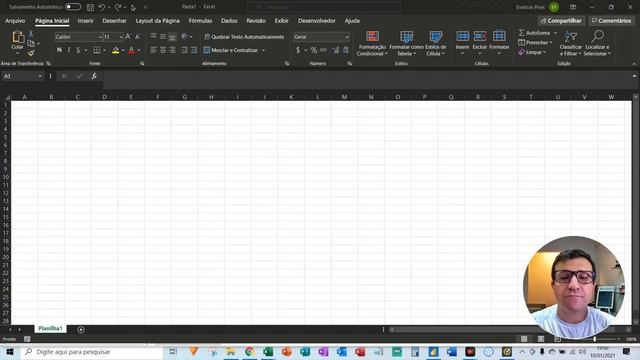The height and width of the screenshot is (360, 640).
Task: Toggle top vertical alignment
Action: [153, 36]
